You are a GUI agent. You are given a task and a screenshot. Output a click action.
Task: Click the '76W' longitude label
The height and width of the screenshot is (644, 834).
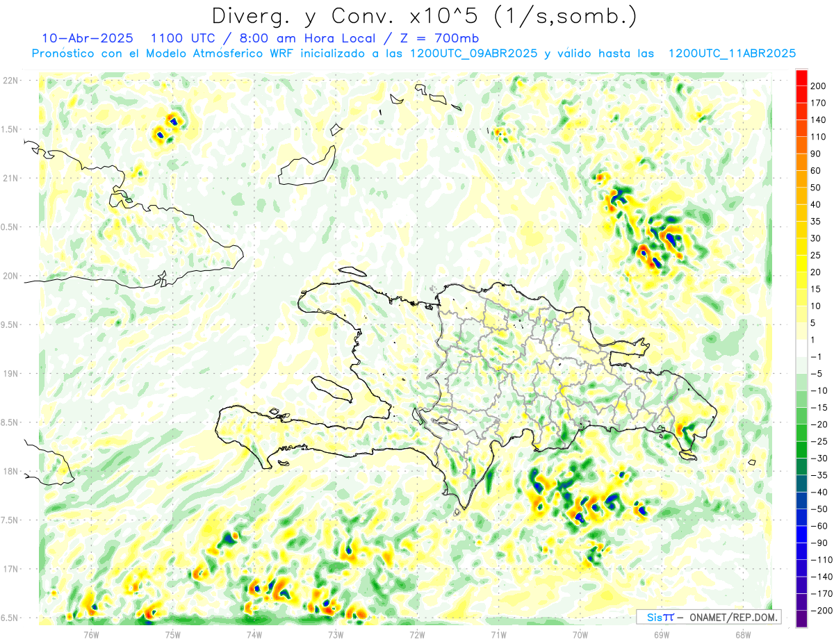coord(91,634)
